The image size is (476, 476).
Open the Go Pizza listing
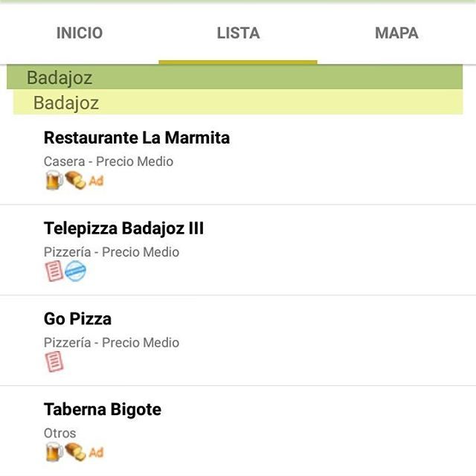77,319
